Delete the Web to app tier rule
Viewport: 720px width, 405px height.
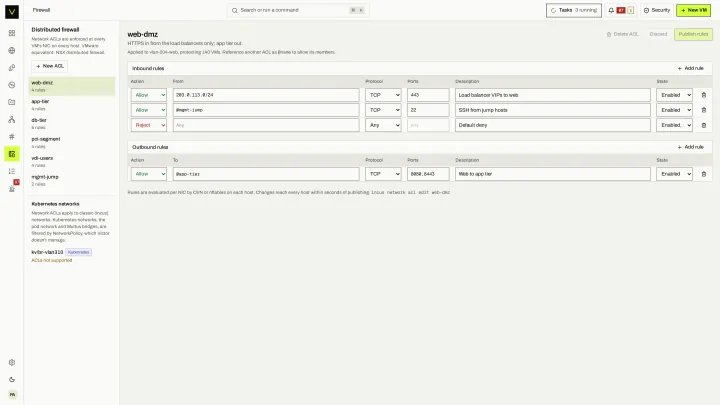(703, 174)
